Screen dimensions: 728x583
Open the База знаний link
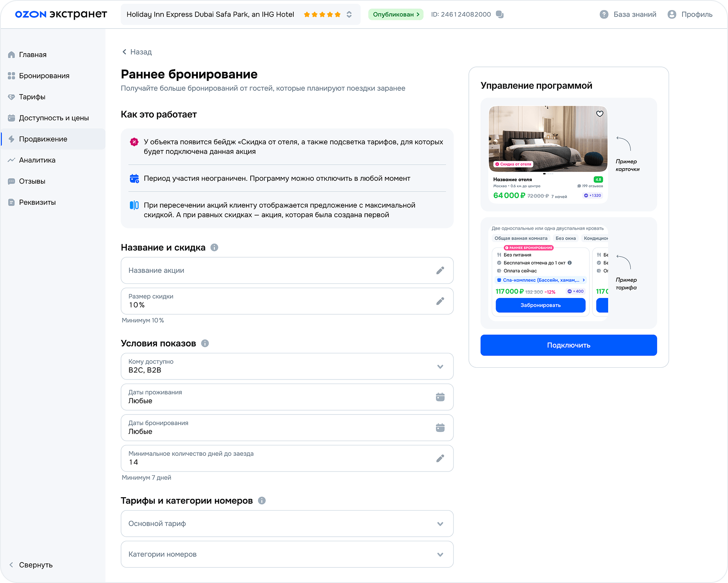(x=635, y=14)
